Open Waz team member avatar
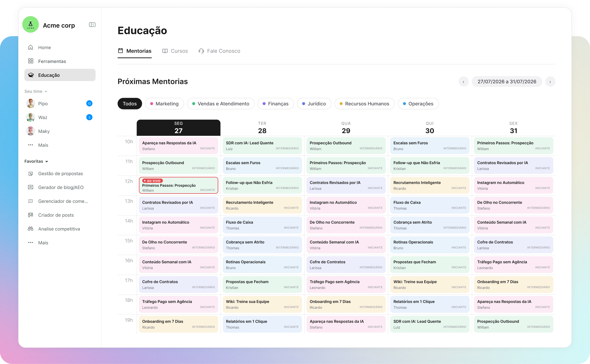Viewport: 590px width, 364px height. [31, 117]
